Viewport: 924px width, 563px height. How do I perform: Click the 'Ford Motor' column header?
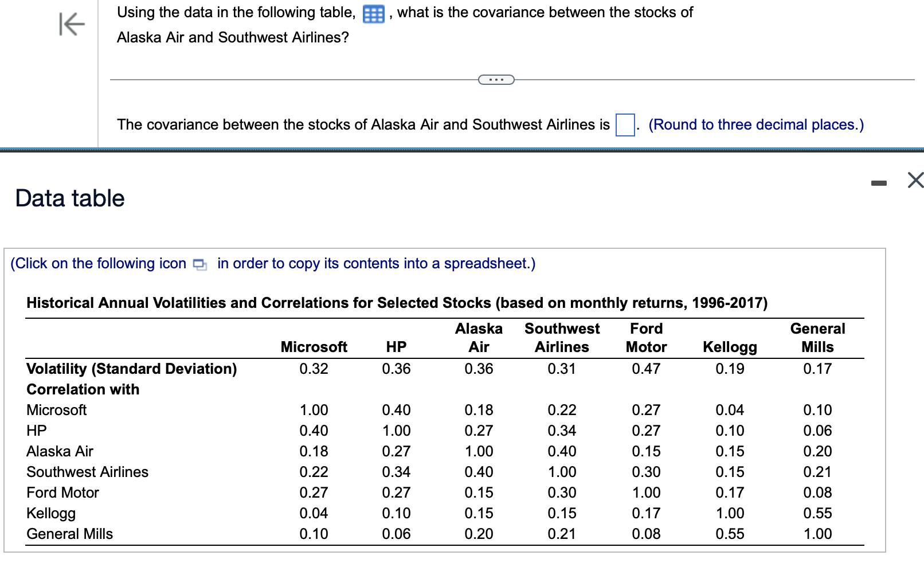tap(646, 338)
